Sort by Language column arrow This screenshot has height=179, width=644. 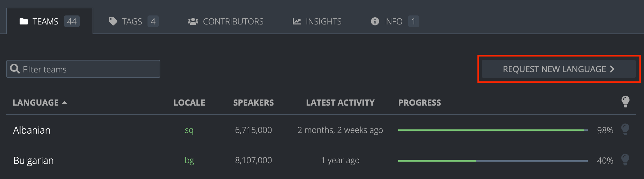(x=65, y=103)
